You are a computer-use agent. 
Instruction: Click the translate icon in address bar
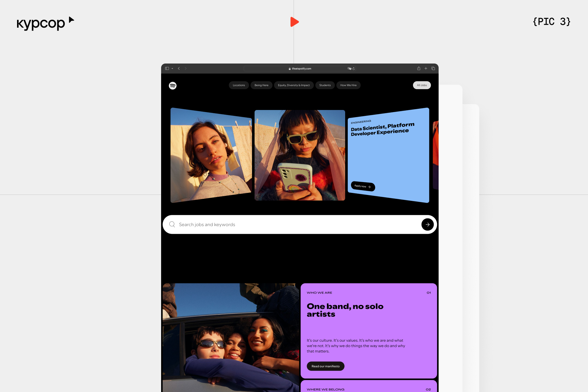pos(349,69)
